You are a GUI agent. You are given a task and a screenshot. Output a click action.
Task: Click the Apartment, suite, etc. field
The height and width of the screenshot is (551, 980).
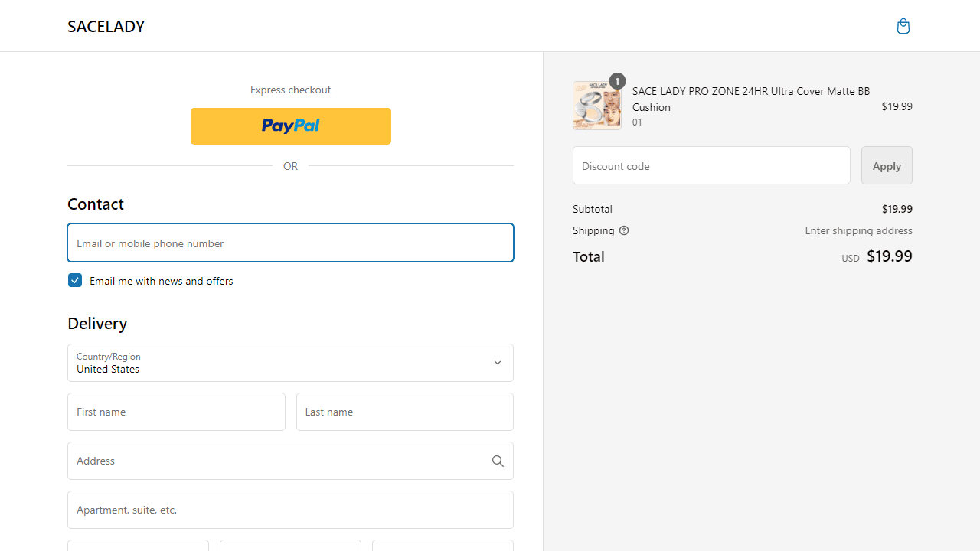[x=290, y=510]
